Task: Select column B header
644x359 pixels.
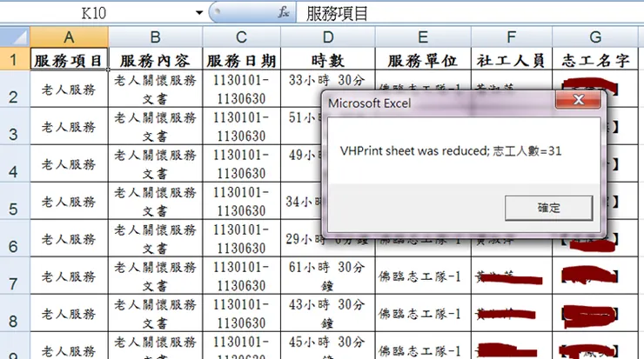Action: [155, 37]
